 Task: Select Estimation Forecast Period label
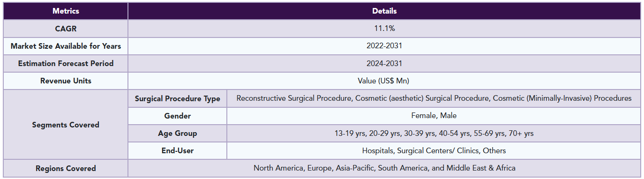coord(66,63)
